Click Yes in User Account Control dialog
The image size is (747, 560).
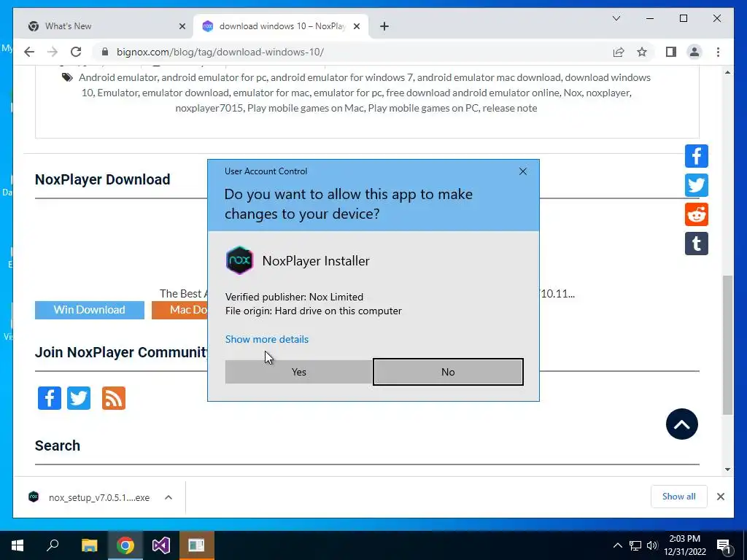tap(298, 372)
